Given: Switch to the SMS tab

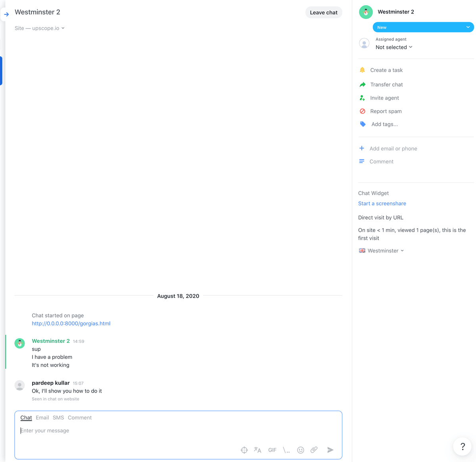Looking at the screenshot, I should tap(58, 418).
